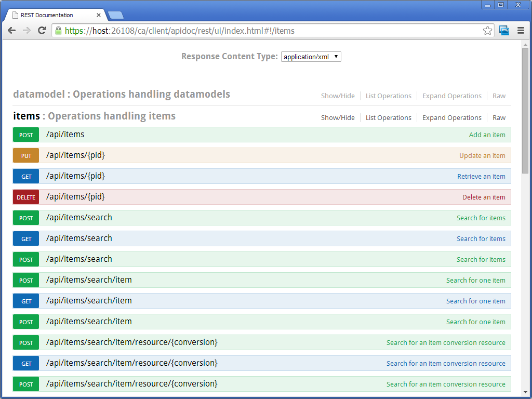Image resolution: width=532 pixels, height=399 pixels.
Task: Click the PUT button for /api/items/{pid}
Action: (26, 156)
